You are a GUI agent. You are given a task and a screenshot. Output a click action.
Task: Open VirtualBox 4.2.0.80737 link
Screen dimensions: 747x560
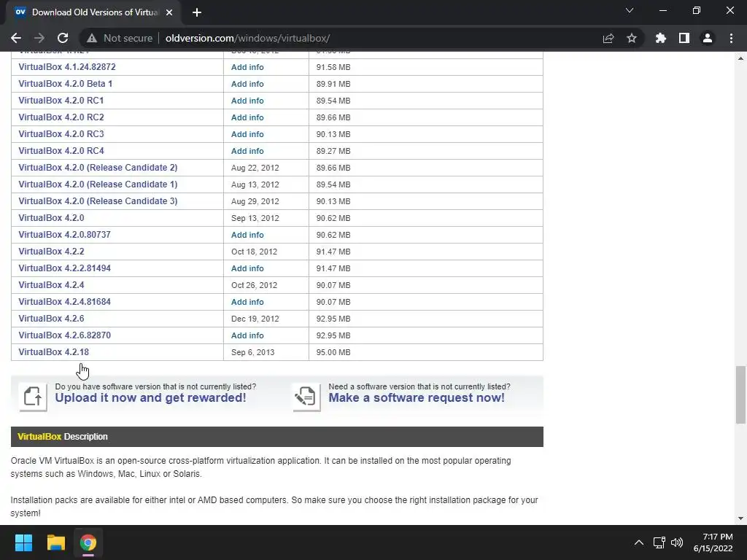coord(64,235)
